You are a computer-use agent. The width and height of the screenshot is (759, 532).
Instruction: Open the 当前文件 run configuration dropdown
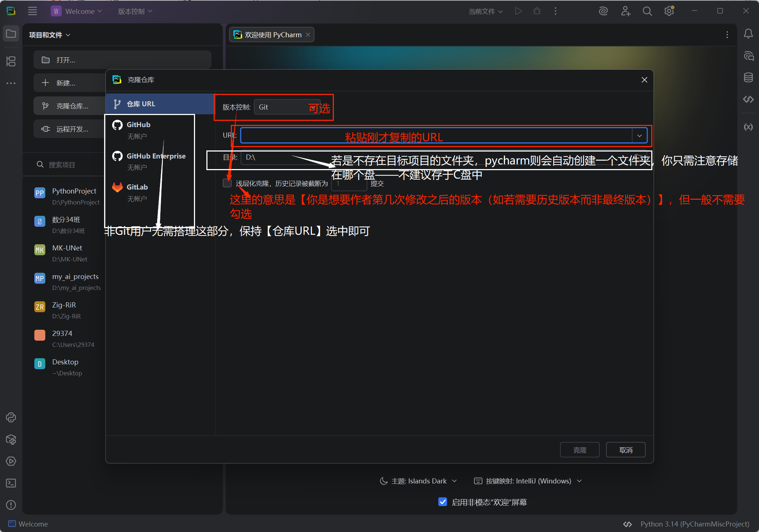(x=485, y=11)
